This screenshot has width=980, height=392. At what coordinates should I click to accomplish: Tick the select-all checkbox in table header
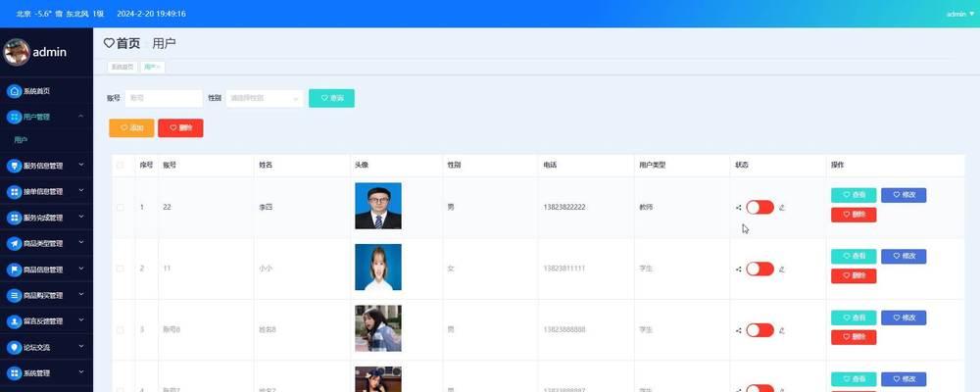120,166
